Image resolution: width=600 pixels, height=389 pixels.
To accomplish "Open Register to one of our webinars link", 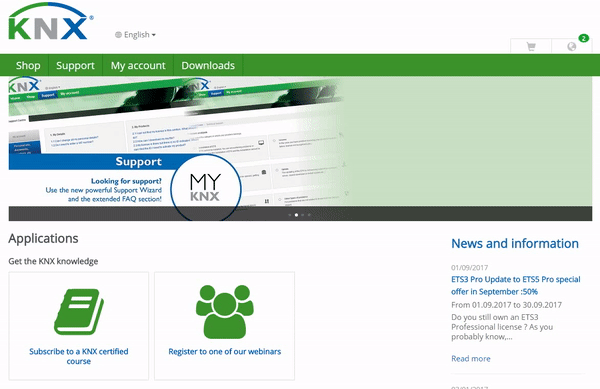I will point(225,352).
